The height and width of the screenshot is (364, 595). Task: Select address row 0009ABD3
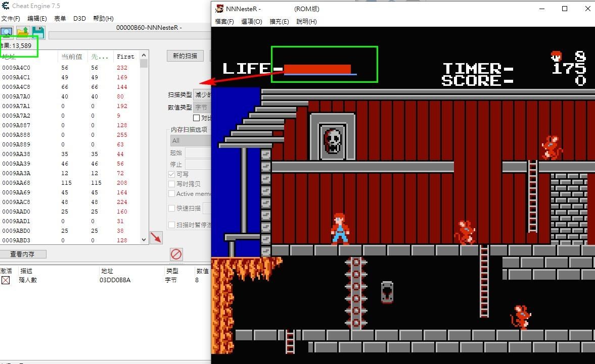coord(70,240)
